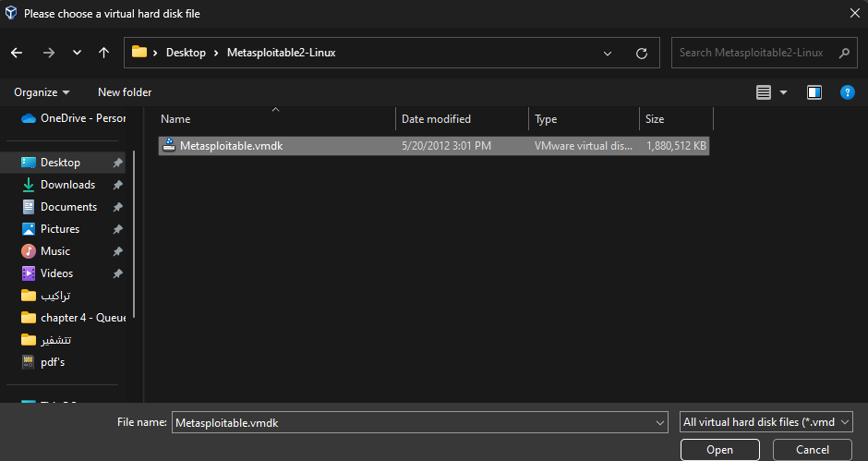Unpin Desktop using its pin icon
Image resolution: width=868 pixels, height=461 pixels.
click(x=117, y=163)
